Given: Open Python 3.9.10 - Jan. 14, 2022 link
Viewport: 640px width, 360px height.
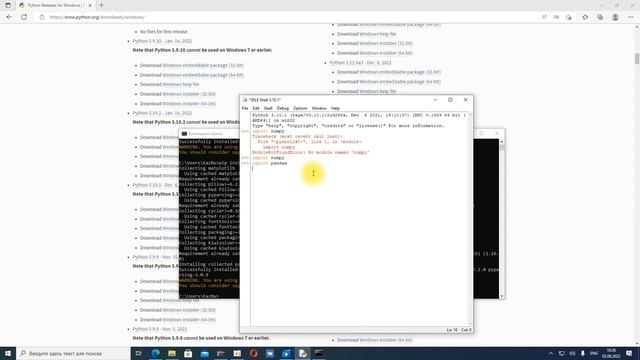Looking at the screenshot, I should (162, 41).
